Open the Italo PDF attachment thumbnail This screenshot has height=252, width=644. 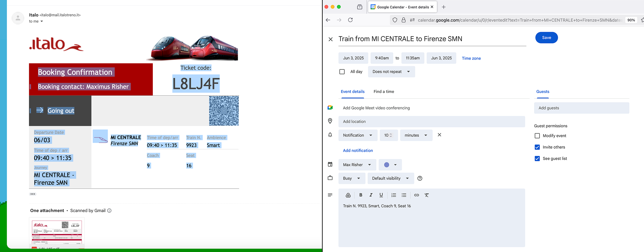57,233
